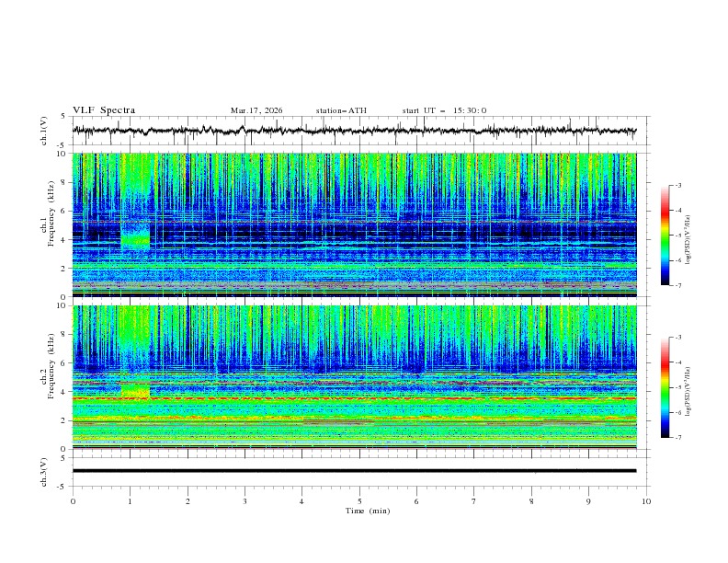Click time axis tick label "5"
This screenshot has width=728, height=563.
359,501
